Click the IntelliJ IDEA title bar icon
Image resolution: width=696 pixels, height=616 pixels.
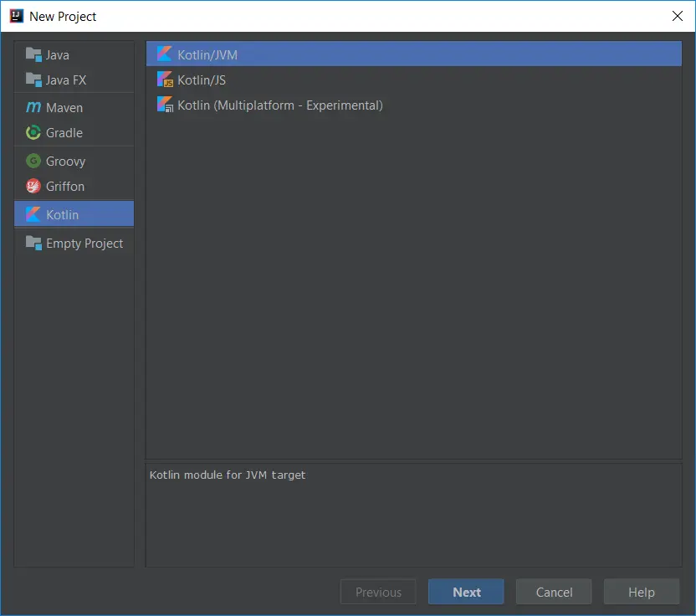pyautogui.click(x=17, y=16)
